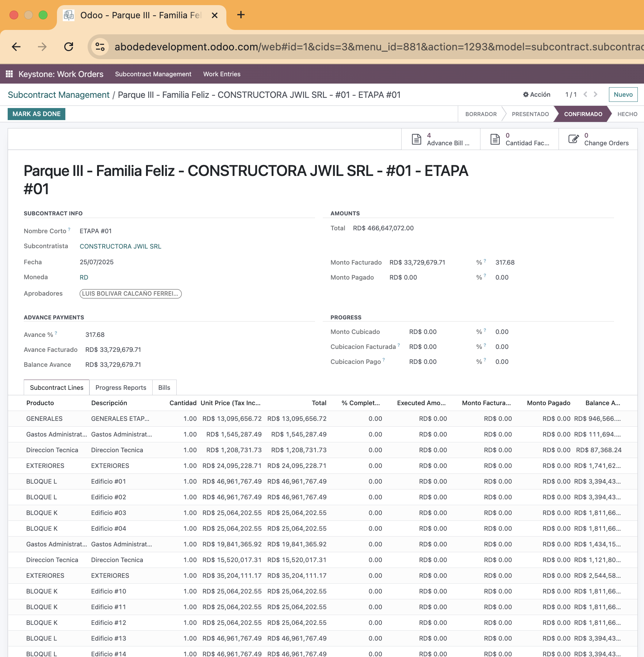
Task: Switch to the Progress Reports tab
Action: (x=120, y=387)
